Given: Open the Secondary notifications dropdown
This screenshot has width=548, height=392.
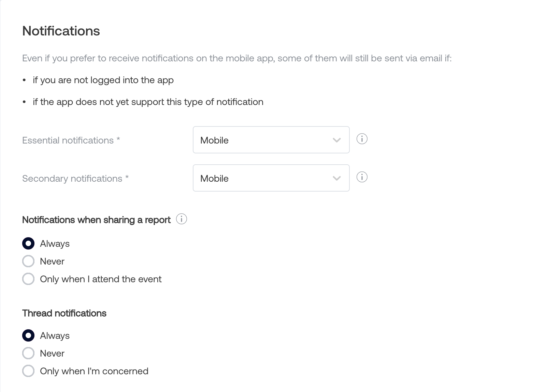Looking at the screenshot, I should 271,178.
